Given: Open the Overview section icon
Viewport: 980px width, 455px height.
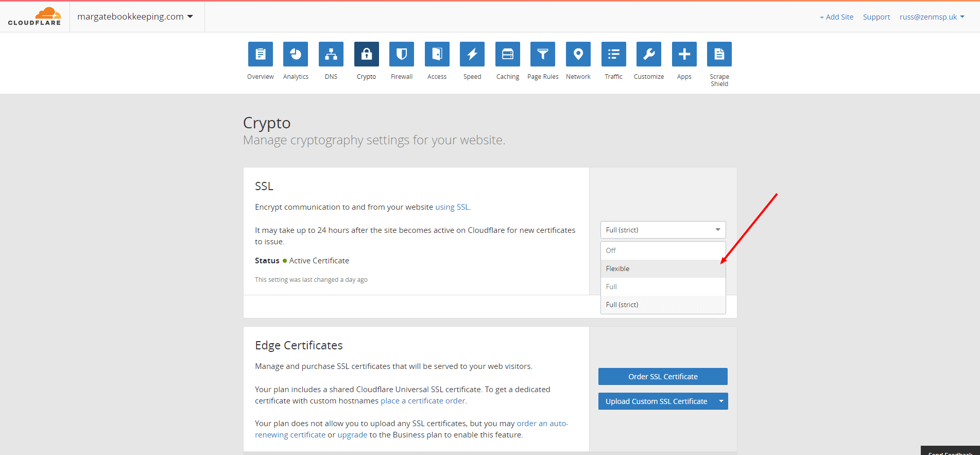Looking at the screenshot, I should [x=261, y=54].
